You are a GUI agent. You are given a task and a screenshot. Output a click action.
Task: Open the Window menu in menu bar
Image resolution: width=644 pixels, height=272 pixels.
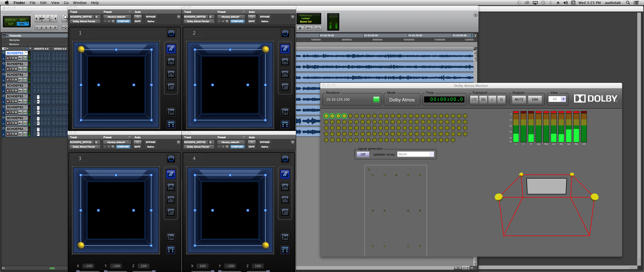click(x=79, y=3)
